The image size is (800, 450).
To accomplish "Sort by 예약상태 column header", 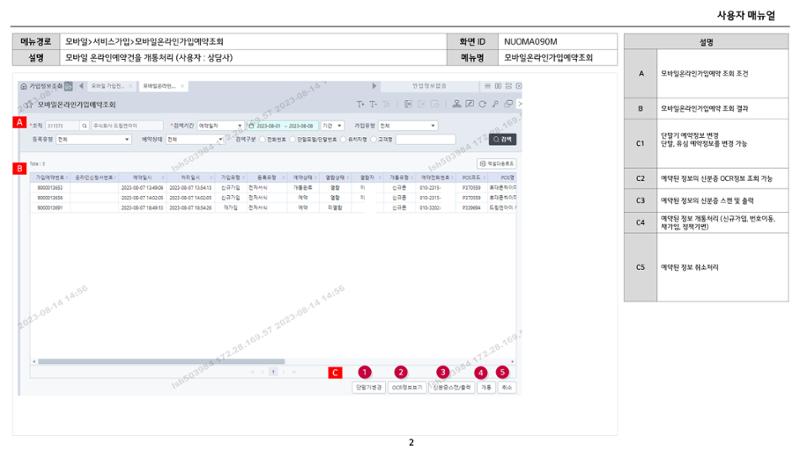I will pos(303,178).
